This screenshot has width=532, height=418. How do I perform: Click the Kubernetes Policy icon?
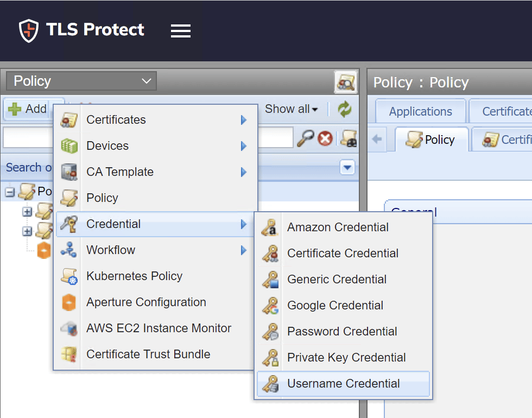coord(69,276)
